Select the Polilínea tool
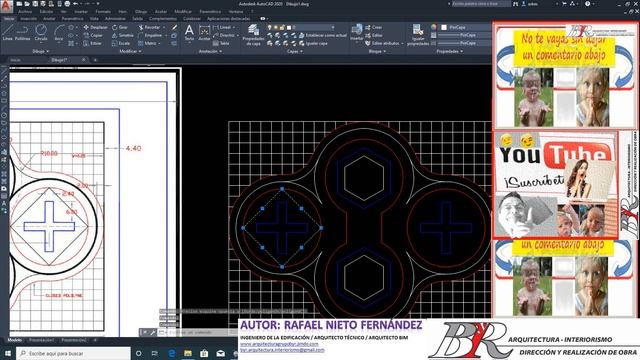 point(22,33)
